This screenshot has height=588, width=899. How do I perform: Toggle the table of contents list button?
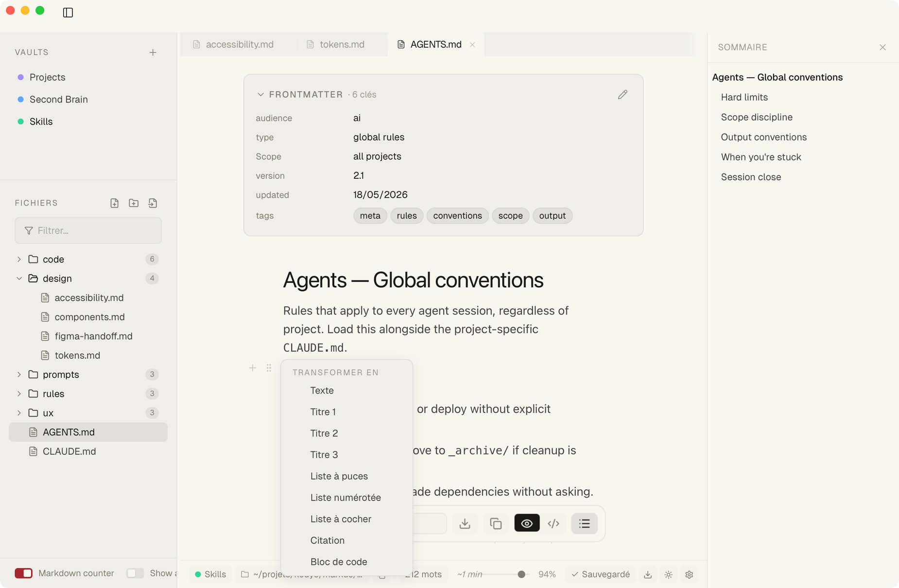click(x=584, y=523)
